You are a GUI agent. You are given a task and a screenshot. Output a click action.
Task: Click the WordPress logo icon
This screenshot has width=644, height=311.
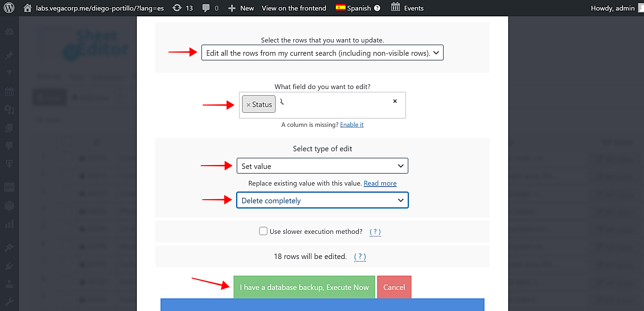point(9,8)
